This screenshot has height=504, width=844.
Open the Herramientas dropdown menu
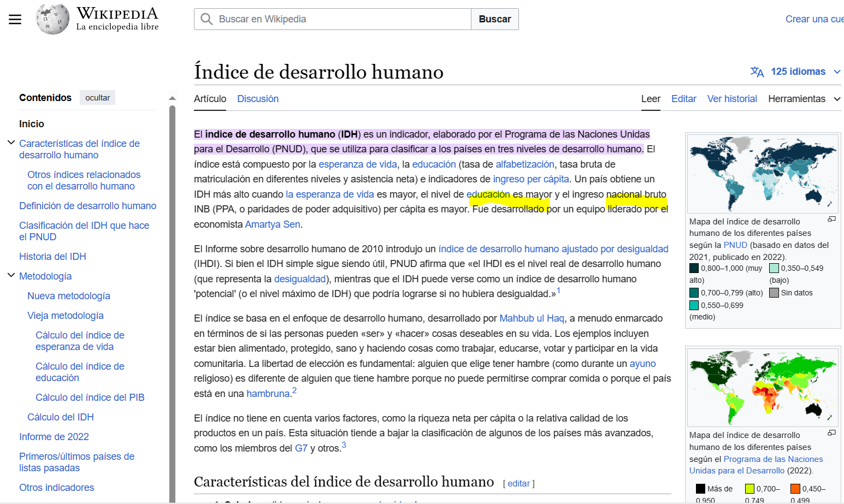(804, 99)
